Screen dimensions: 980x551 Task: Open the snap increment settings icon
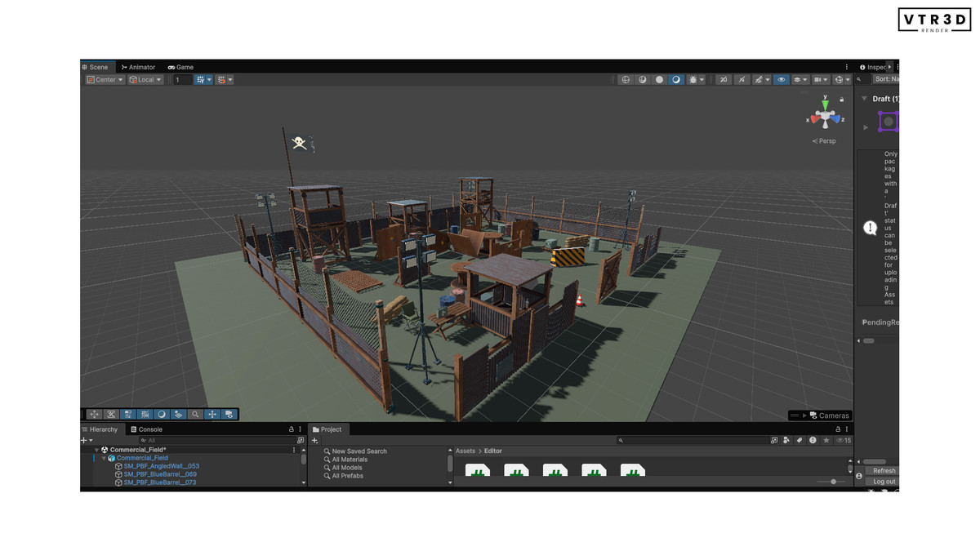click(221, 80)
